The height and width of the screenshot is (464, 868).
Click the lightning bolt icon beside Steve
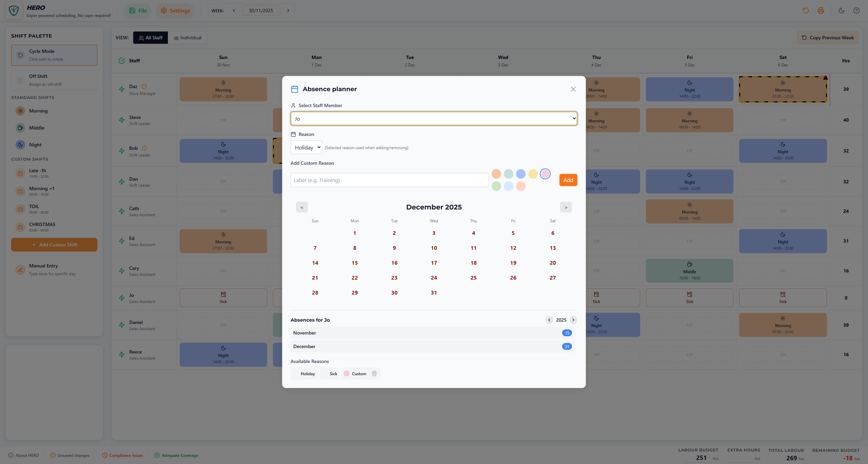pos(122,120)
